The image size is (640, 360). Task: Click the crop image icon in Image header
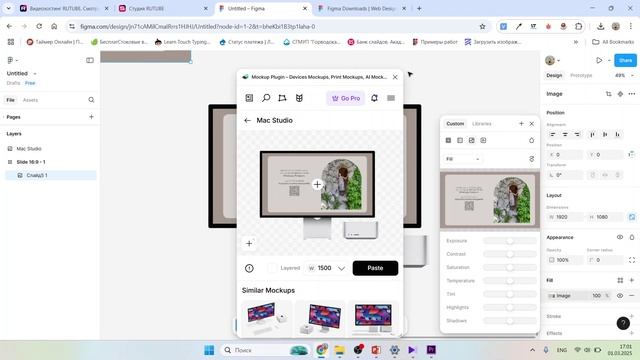[x=609, y=94]
